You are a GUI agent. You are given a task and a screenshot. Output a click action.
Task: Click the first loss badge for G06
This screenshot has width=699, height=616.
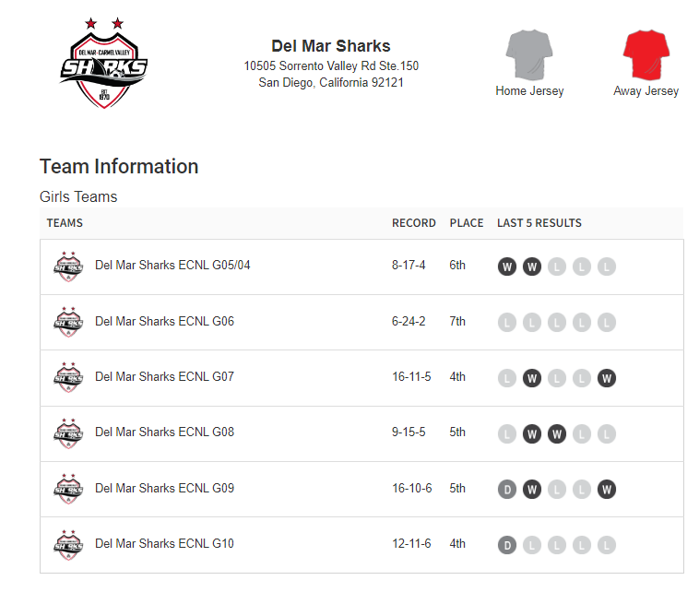[506, 323]
